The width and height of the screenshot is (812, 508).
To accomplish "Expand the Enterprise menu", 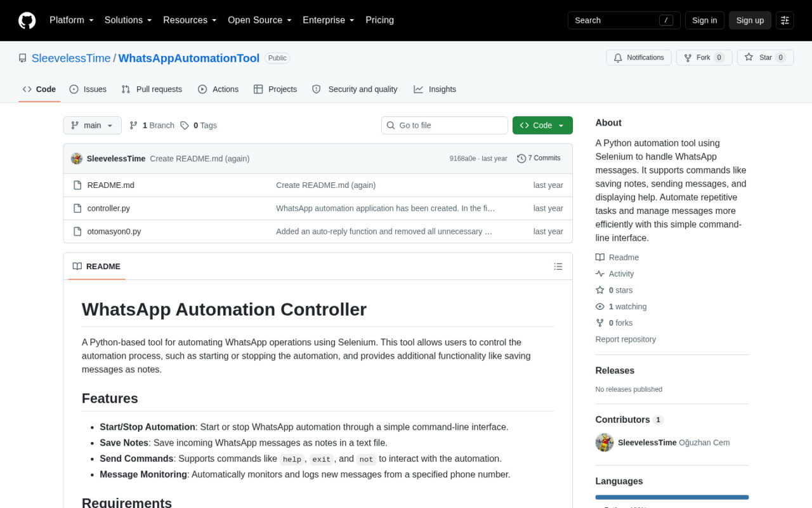I will [x=329, y=20].
